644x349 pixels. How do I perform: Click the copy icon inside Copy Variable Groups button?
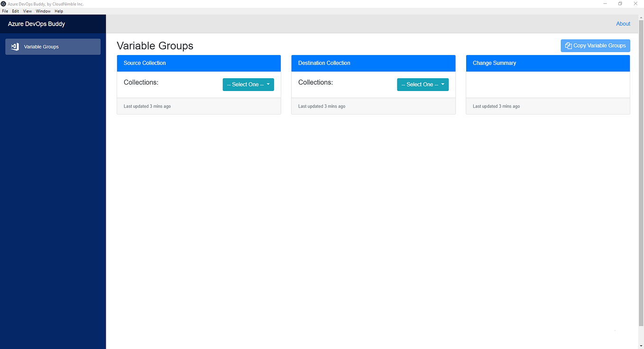point(568,46)
